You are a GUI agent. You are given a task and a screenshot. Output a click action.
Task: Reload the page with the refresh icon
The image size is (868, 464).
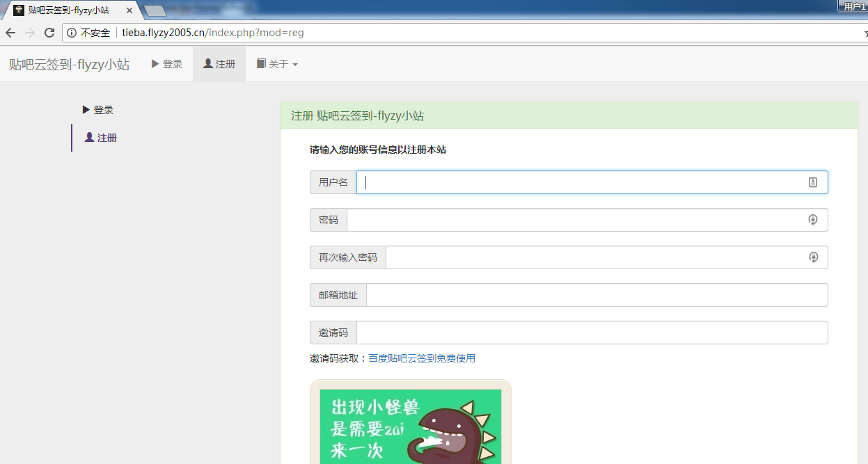[x=49, y=33]
